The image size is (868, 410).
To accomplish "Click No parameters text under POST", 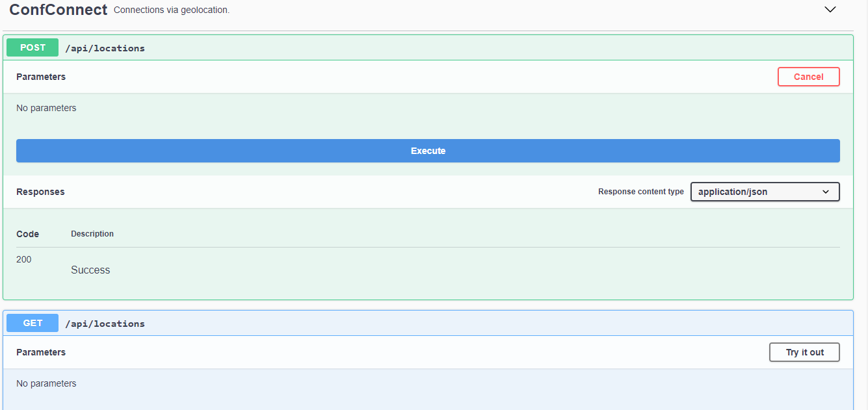I will pos(46,108).
